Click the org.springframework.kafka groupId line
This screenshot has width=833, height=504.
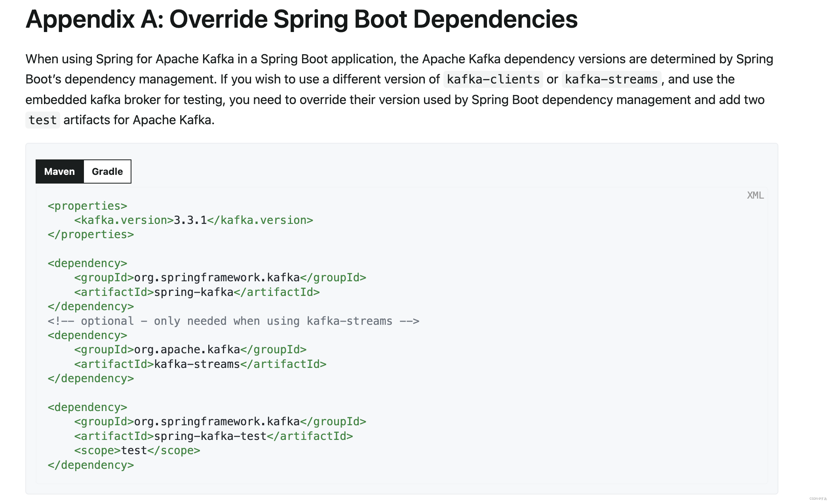click(220, 277)
